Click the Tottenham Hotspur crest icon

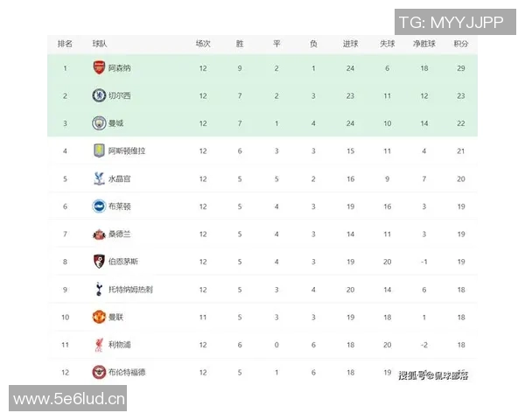(x=99, y=290)
